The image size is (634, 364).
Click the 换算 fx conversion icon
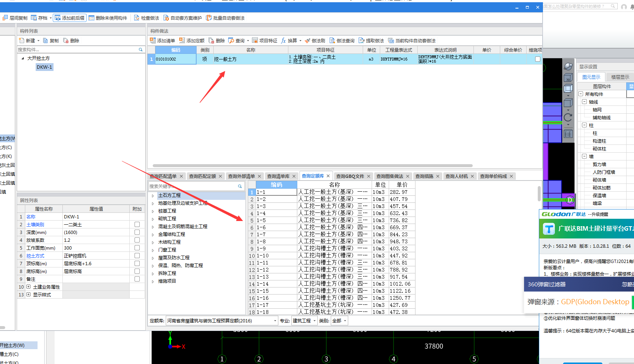[284, 40]
